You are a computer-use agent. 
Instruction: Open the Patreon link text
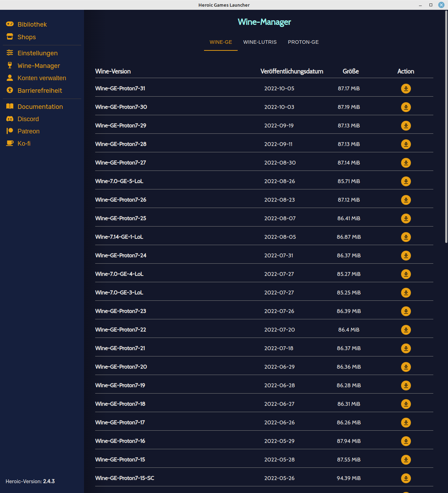coord(28,131)
